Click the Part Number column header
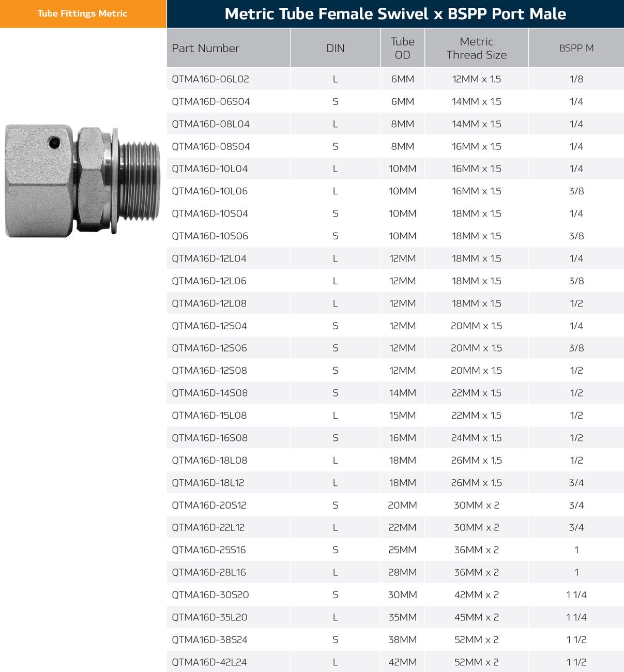Screen dimensions: 624x672 point(206,48)
